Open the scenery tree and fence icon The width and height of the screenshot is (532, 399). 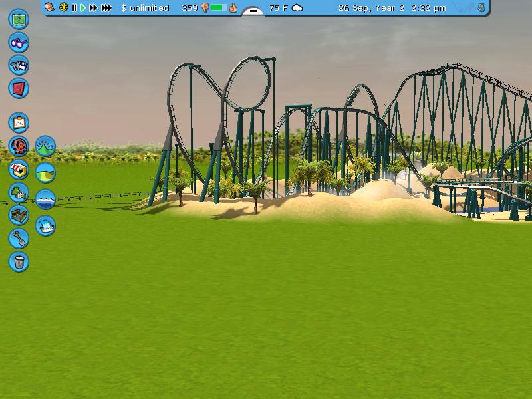19,192
